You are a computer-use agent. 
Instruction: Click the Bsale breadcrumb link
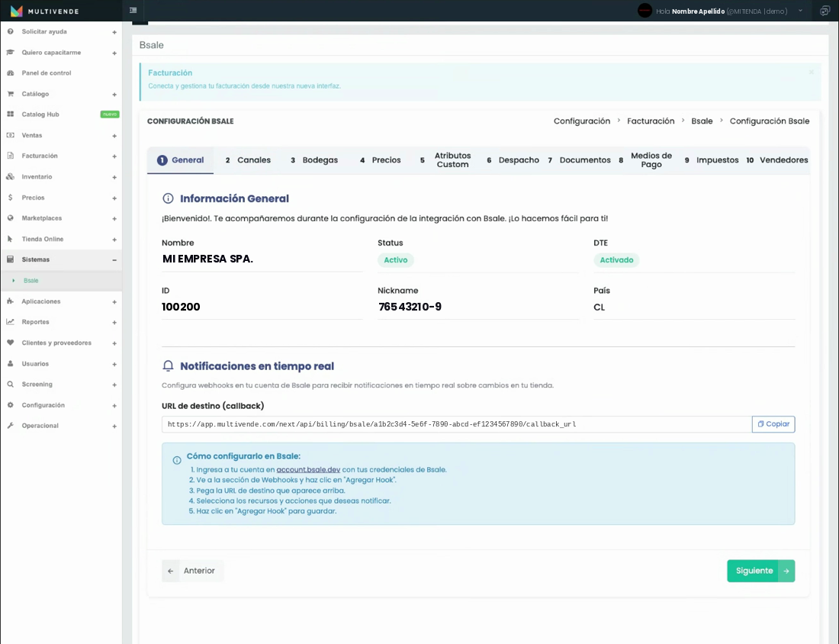point(702,121)
